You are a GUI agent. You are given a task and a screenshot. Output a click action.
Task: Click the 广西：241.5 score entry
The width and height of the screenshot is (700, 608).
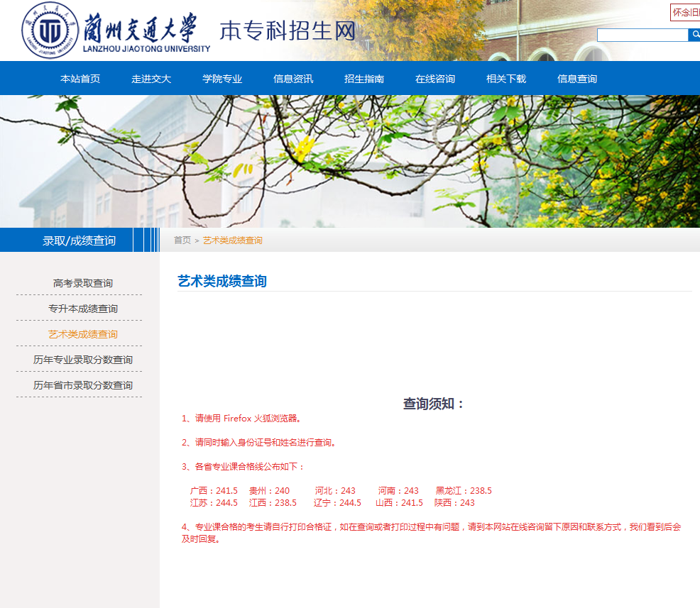click(214, 491)
